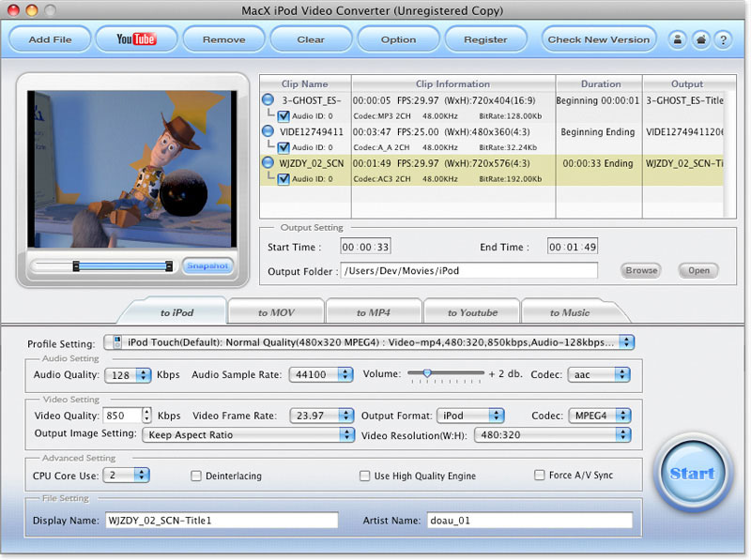Click the Output Folder path field
Viewport: 751px width, 560px height.
coord(468,270)
